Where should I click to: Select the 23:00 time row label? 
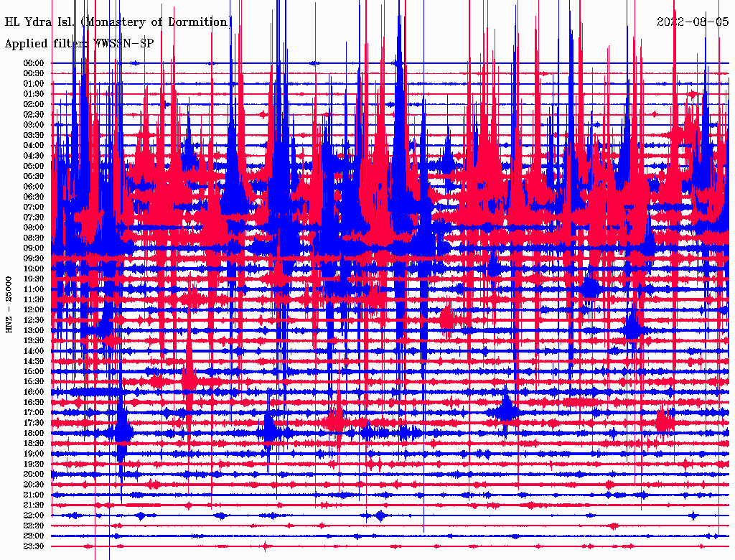(x=34, y=536)
